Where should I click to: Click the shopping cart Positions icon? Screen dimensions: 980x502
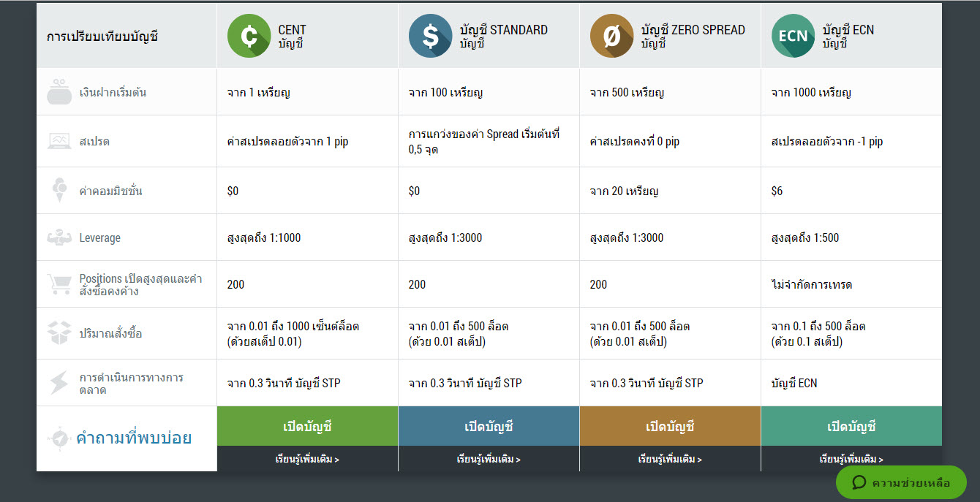(59, 284)
